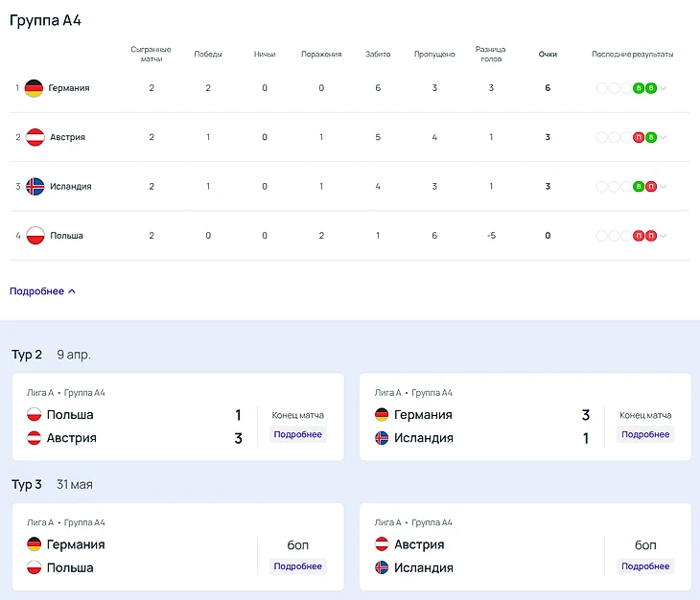
Task: Click Poland flag in Польша–Австрия match card
Action: click(x=34, y=415)
